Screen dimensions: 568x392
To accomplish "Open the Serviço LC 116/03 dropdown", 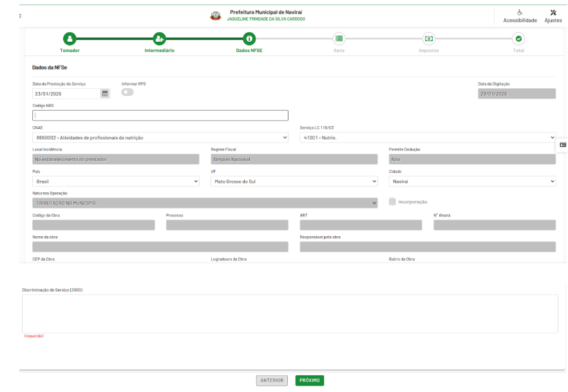I will coord(427,138).
